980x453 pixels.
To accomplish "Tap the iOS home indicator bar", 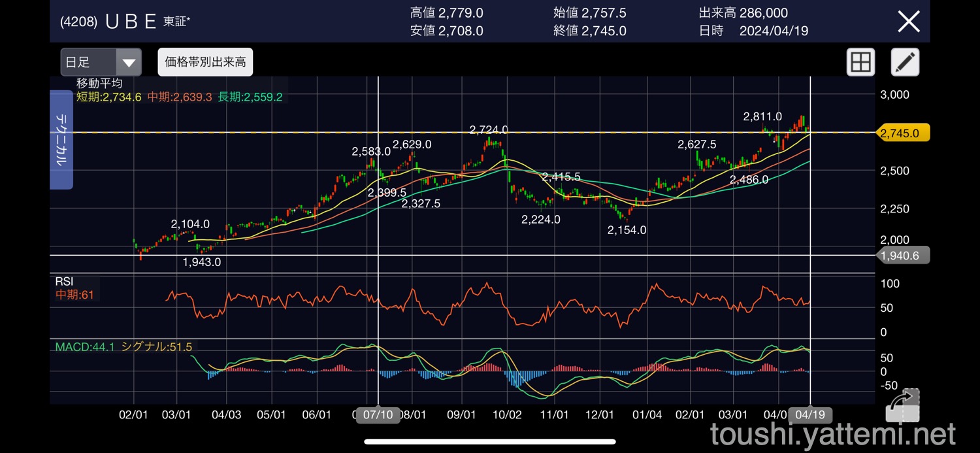I will (x=489, y=442).
